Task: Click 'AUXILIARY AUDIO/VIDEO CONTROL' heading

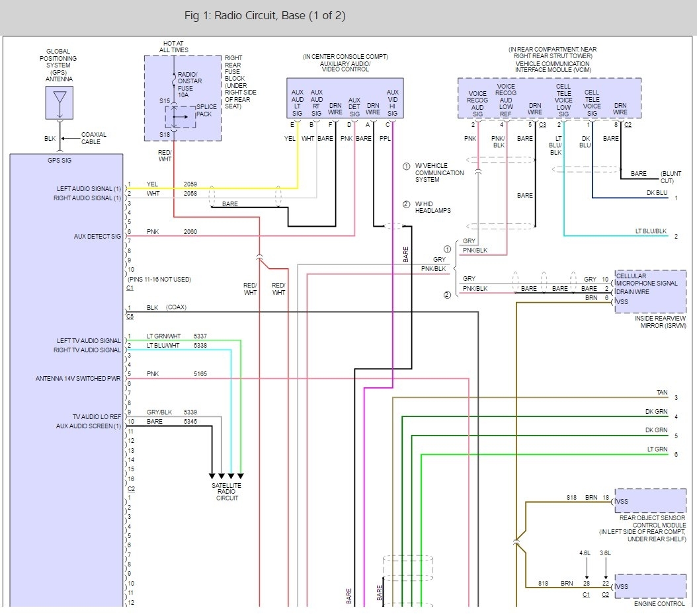Action: (x=345, y=66)
